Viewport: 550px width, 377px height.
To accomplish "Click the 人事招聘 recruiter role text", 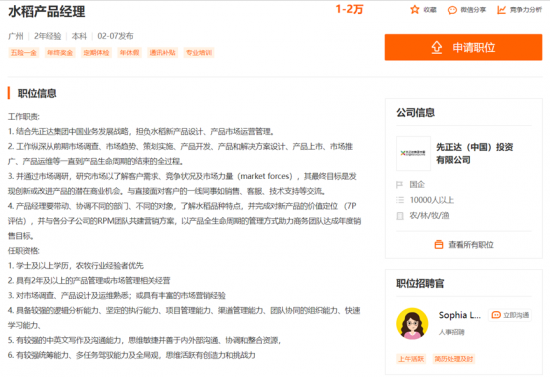I will [452, 332].
